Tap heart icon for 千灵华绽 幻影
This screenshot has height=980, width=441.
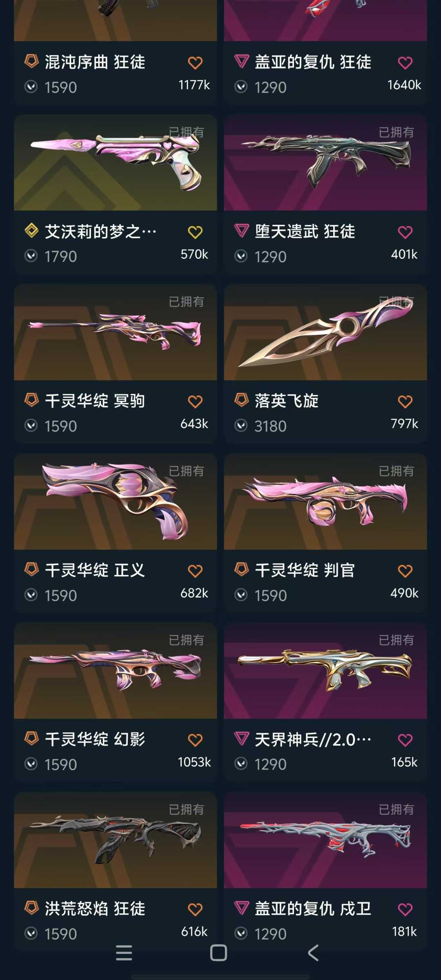[195, 740]
